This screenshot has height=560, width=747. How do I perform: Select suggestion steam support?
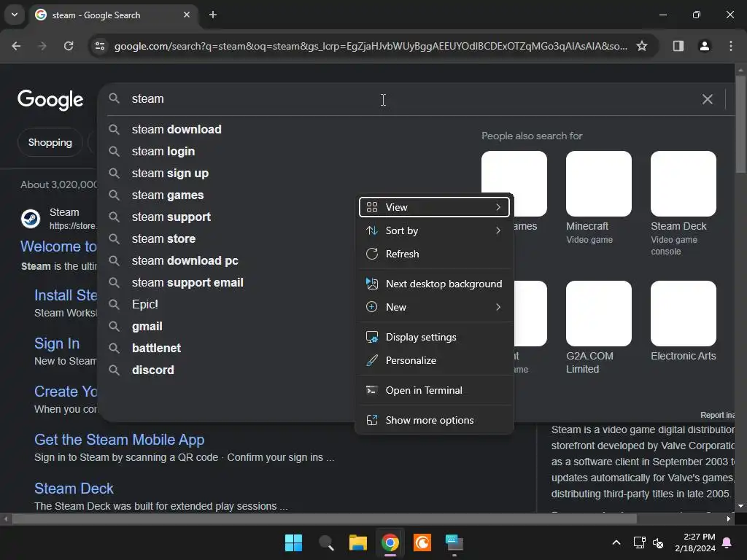tap(171, 217)
